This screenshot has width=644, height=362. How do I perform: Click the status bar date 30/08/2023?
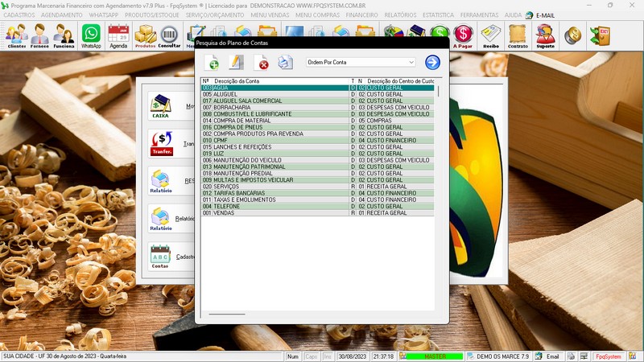[x=352, y=356]
